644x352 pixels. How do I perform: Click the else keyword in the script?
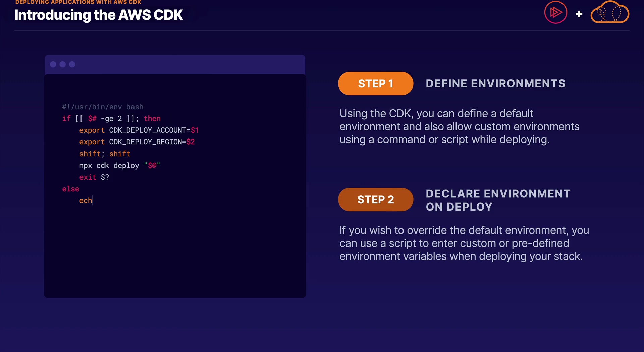70,189
